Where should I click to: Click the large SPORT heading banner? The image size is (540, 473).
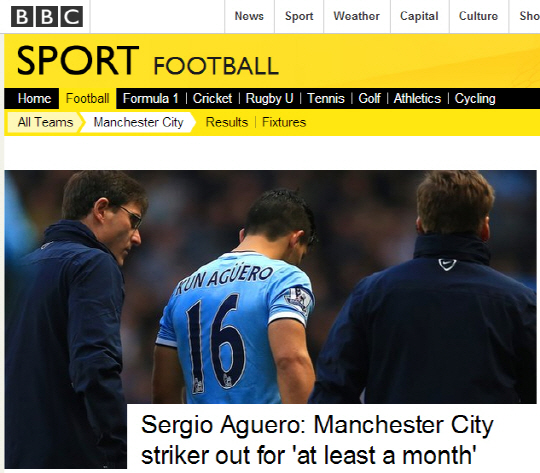tap(78, 60)
